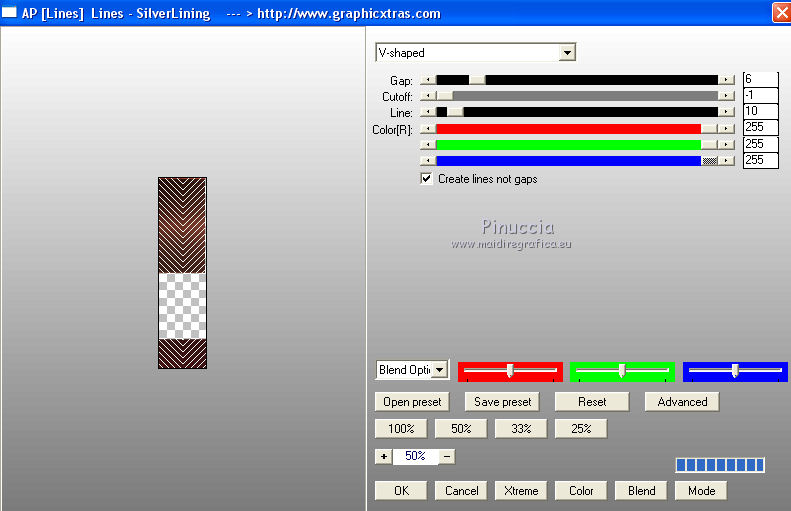Click the Cancel button
The width and height of the screenshot is (791, 511).
pyautogui.click(x=461, y=491)
